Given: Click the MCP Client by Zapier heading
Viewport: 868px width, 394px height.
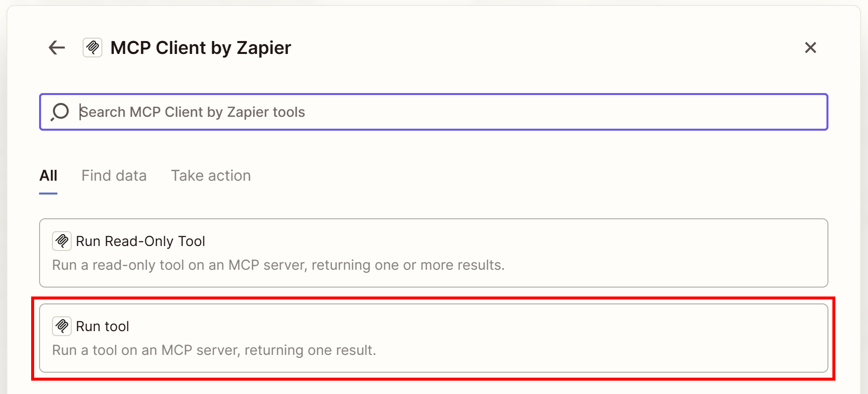Looking at the screenshot, I should [x=201, y=48].
